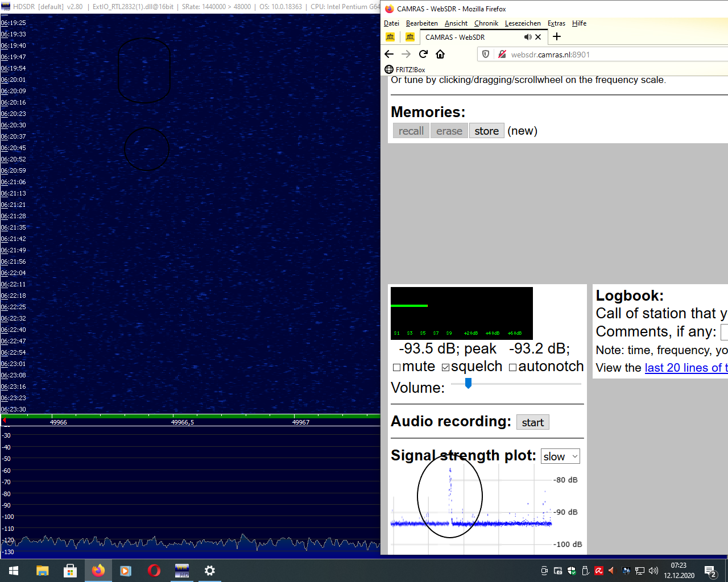Click 49966 on HDSDR frequency scale
Viewport: 728px width, 582px height.
click(59, 422)
